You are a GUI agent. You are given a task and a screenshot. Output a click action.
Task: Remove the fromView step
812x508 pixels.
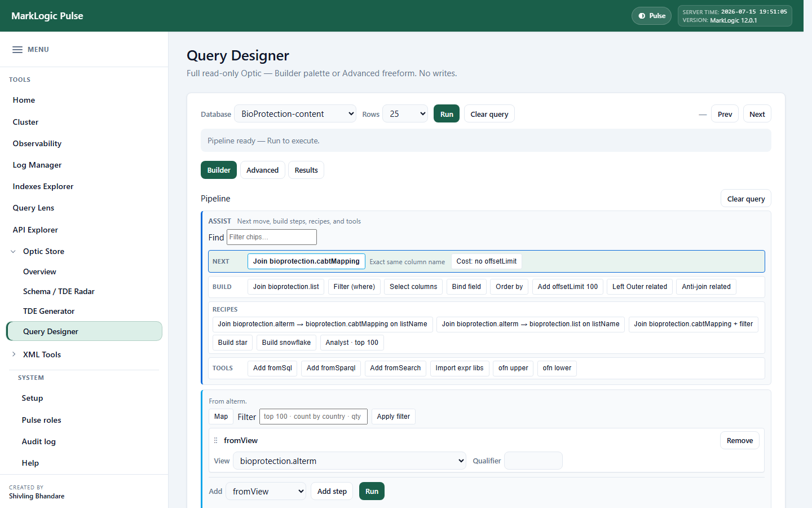tap(740, 440)
